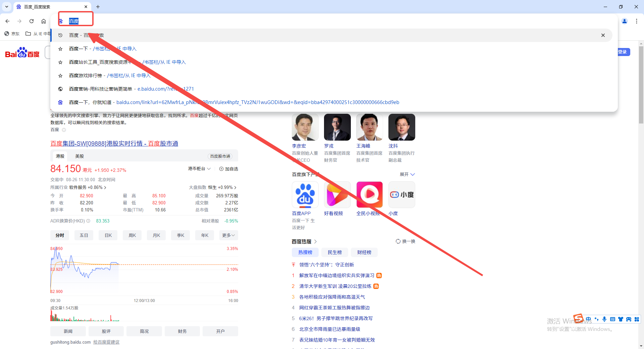Image resolution: width=644 pixels, height=349 pixels.
Task: Open the 更多 chart dropdown
Action: tap(228, 235)
